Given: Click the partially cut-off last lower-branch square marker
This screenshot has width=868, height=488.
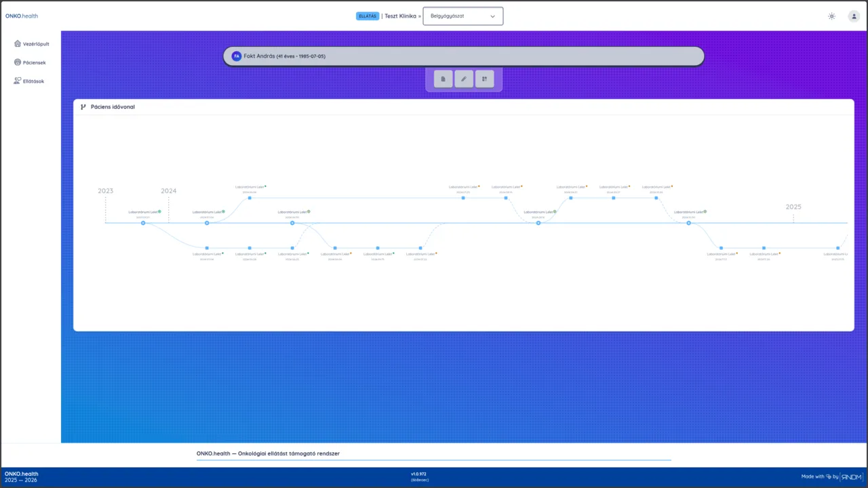Looking at the screenshot, I should pyautogui.click(x=837, y=248).
